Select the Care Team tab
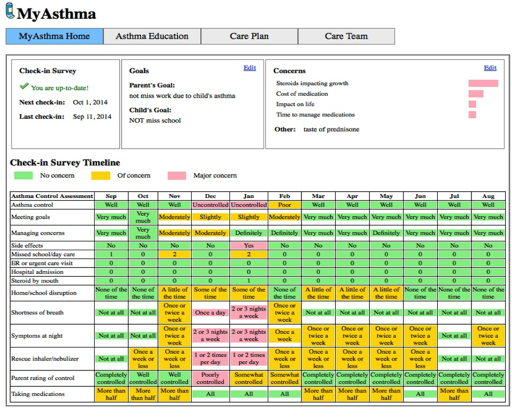Screen dimensions: 512x420 click(346, 36)
